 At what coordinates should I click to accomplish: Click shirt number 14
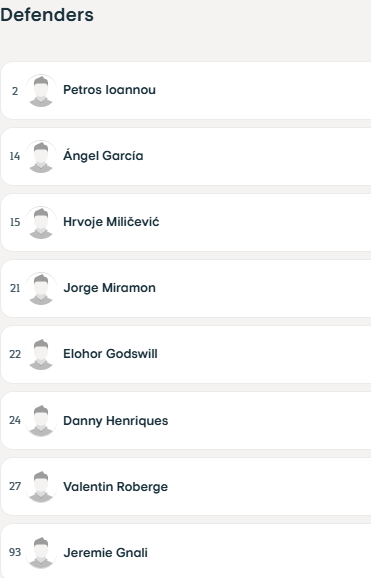pyautogui.click(x=15, y=156)
